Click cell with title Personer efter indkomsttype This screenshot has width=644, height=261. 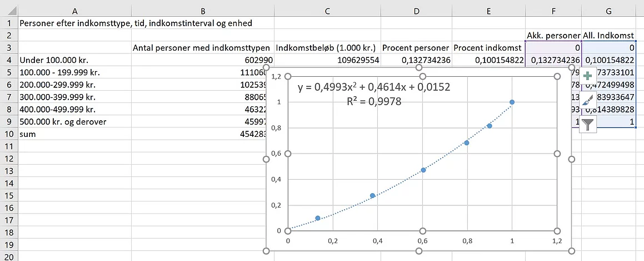click(x=136, y=23)
